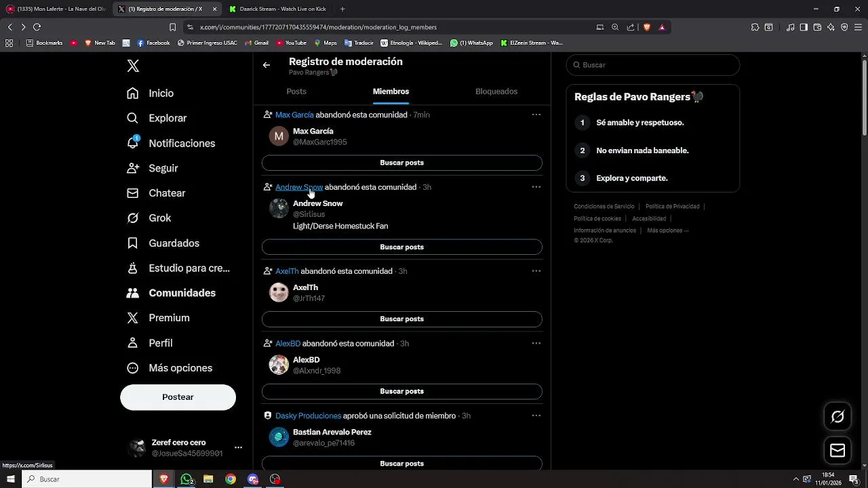Open Más opciones in the sidebar

170,368
